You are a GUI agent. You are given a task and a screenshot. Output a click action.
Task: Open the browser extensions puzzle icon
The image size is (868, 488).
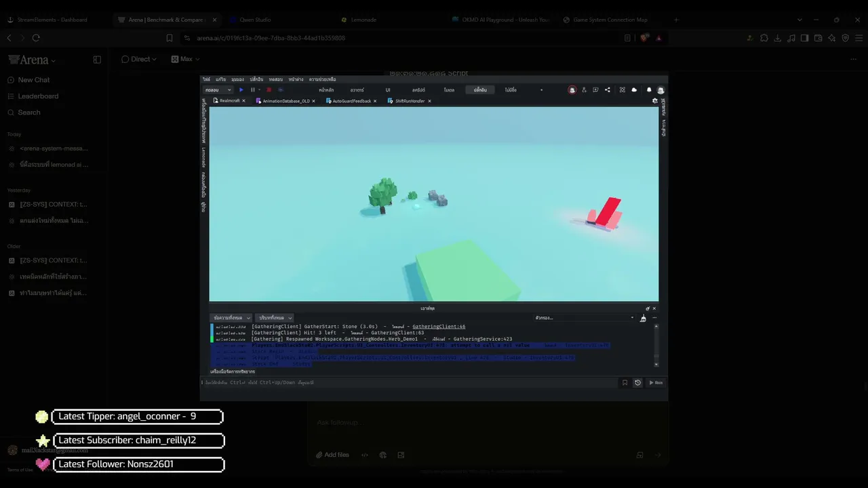[x=764, y=38]
